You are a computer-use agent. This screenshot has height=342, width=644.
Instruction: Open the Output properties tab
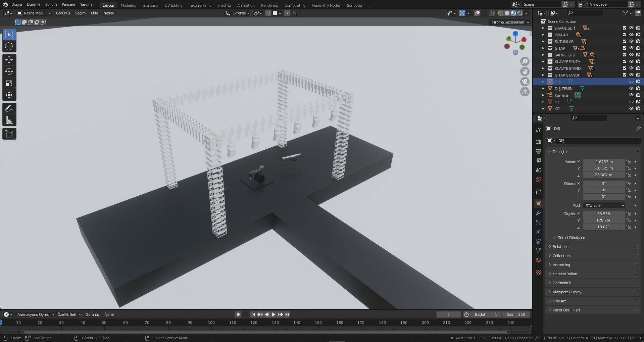538,151
